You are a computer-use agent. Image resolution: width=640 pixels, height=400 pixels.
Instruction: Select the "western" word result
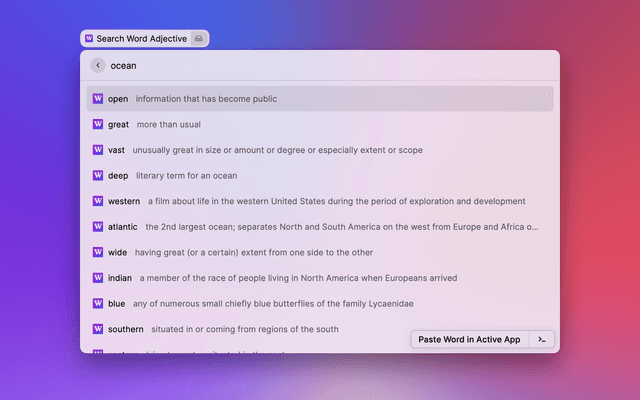(124, 201)
